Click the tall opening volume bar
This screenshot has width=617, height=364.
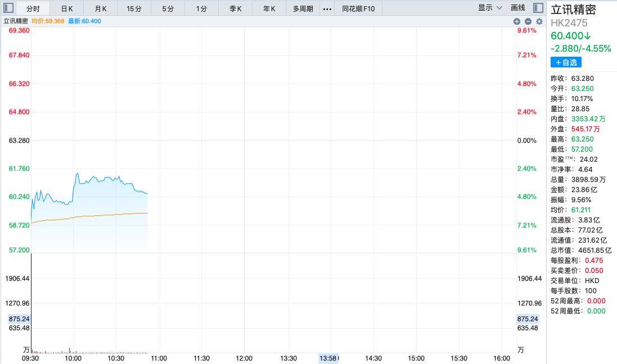pos(31,303)
